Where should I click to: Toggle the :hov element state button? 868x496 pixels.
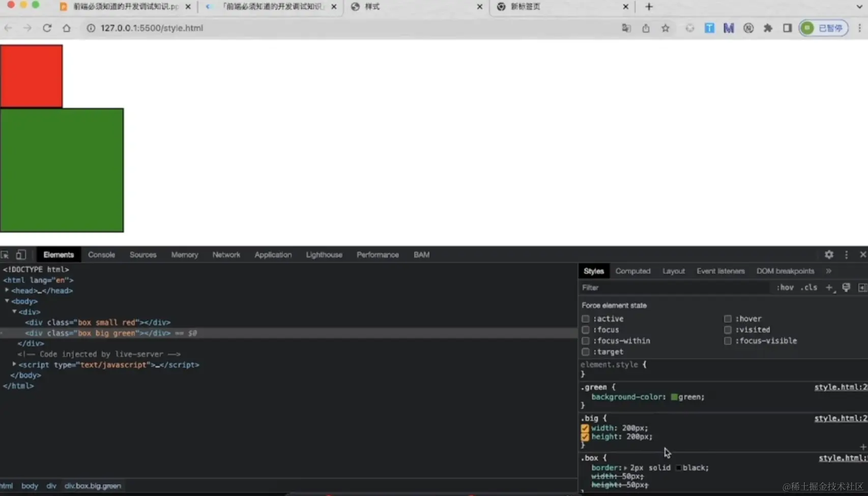click(785, 287)
